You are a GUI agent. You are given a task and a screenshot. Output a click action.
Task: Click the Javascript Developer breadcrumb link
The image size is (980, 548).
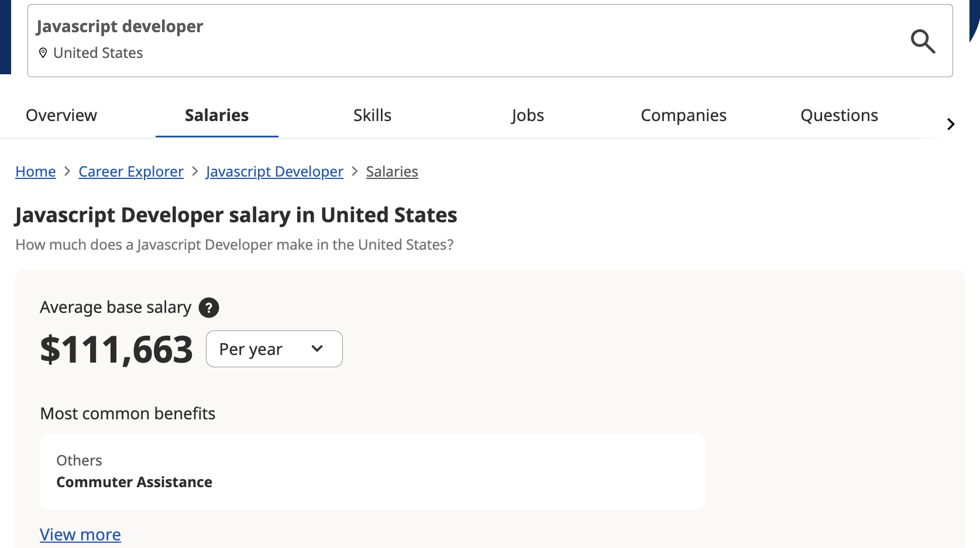point(274,172)
